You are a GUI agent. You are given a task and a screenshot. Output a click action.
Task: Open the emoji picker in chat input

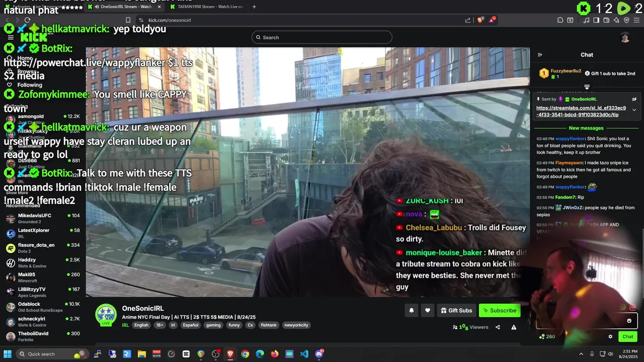[x=629, y=321]
